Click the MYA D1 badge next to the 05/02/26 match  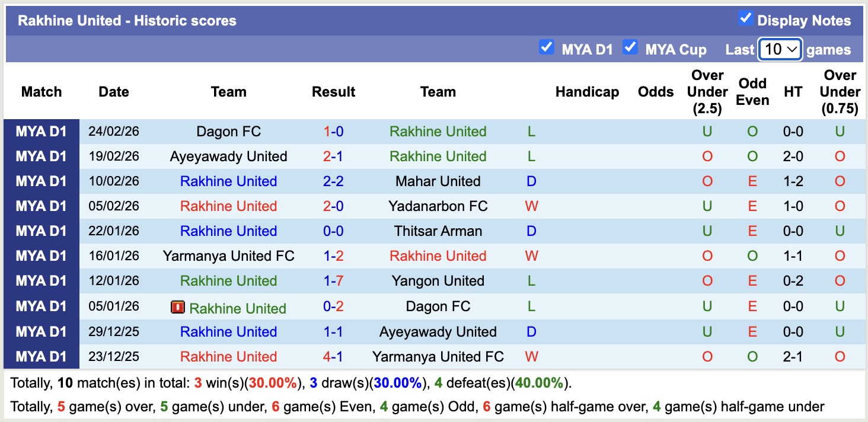coord(42,206)
